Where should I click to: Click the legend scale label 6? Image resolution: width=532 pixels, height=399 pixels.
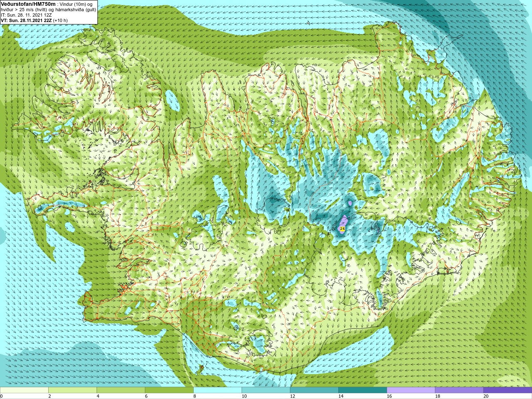[146, 396]
